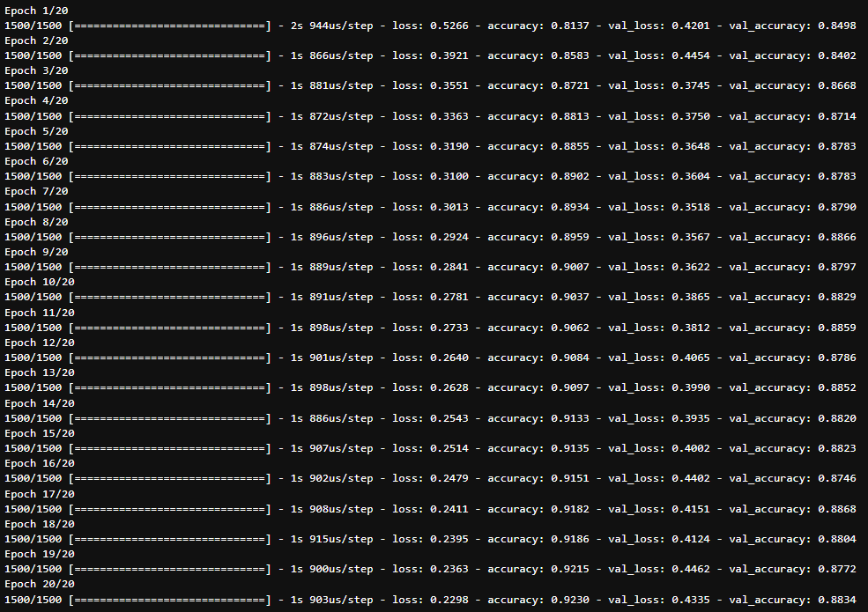Click the val_accuracy value 0.8402

(837, 55)
